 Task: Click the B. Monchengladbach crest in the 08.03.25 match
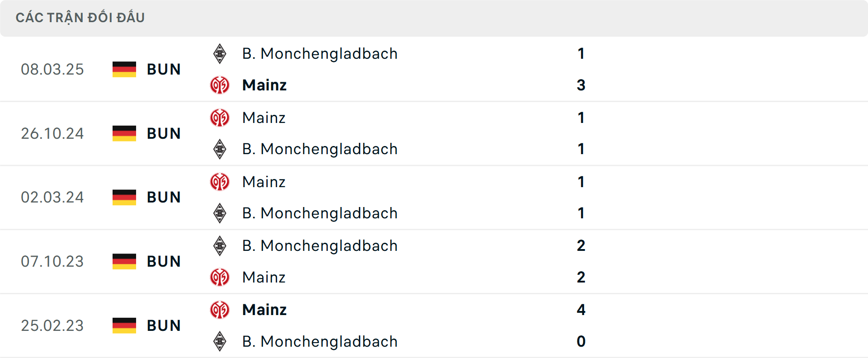220,53
